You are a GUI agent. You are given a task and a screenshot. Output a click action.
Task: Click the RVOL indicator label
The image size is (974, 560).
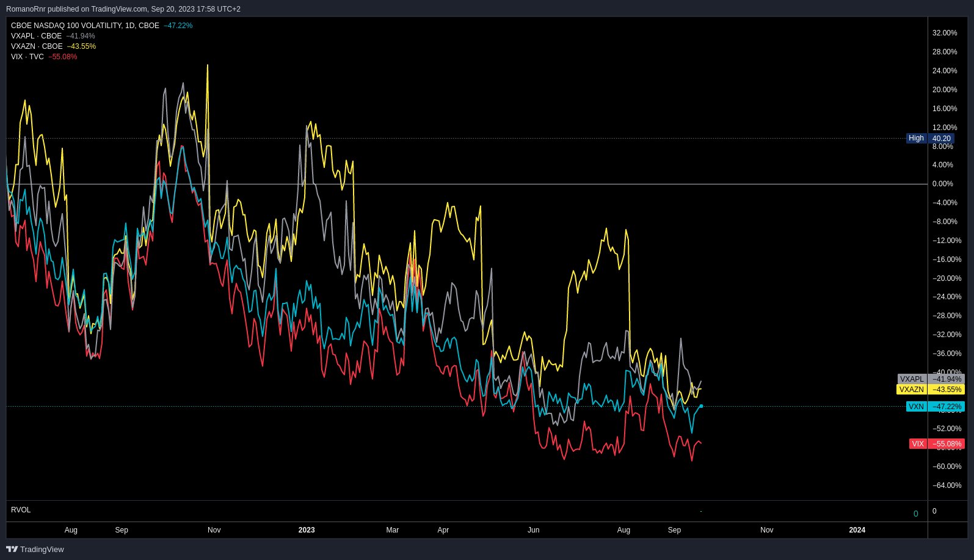[x=21, y=510]
